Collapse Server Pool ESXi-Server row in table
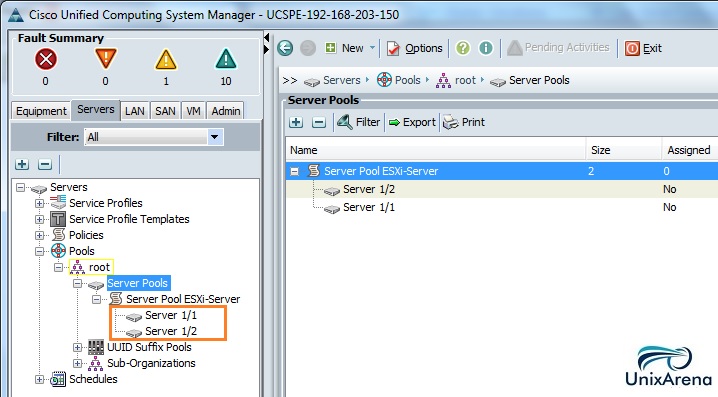 coord(294,171)
